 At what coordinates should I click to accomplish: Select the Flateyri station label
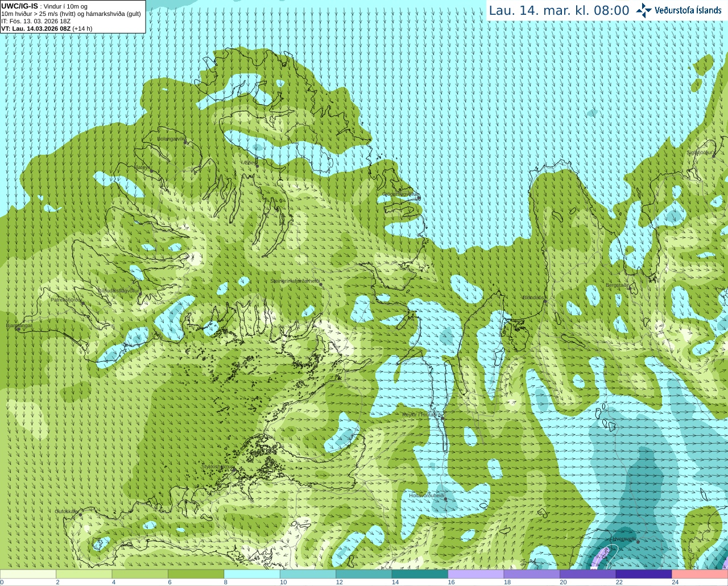pos(142,167)
